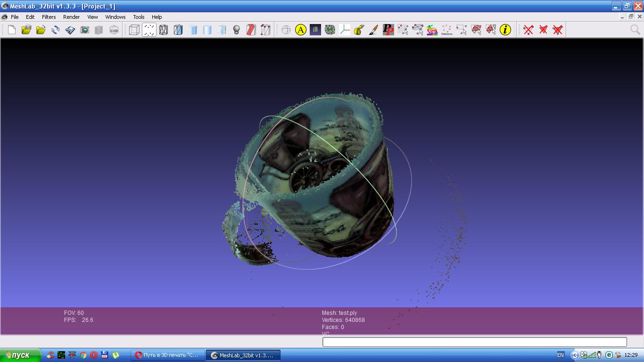This screenshot has width=644, height=362.
Task: Select the Measuring Tool tape icon
Action: pos(359,30)
